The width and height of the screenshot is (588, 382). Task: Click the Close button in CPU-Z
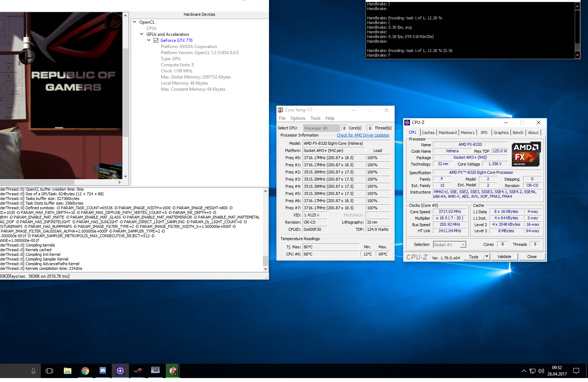[x=532, y=257]
